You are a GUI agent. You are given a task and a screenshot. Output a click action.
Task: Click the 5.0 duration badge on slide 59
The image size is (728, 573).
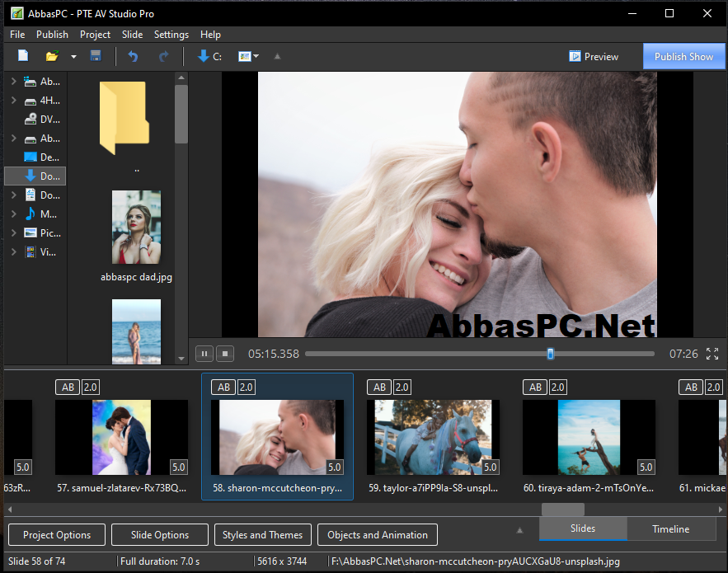tap(491, 467)
